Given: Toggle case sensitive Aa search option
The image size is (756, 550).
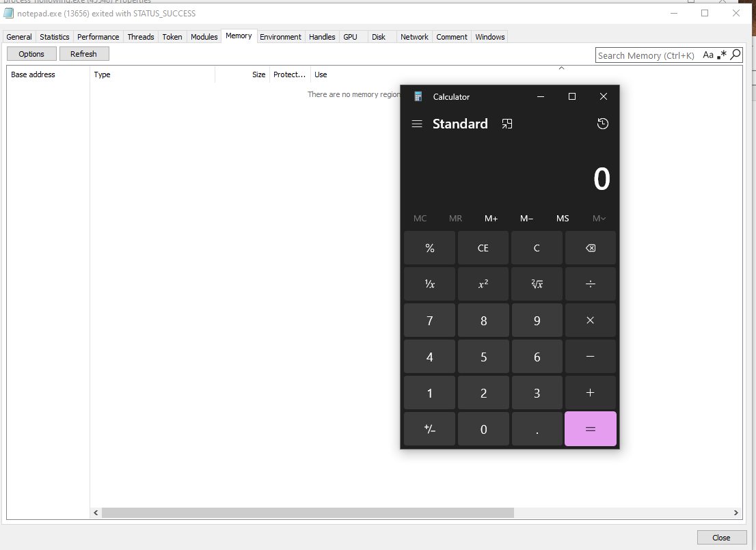Looking at the screenshot, I should (x=707, y=55).
